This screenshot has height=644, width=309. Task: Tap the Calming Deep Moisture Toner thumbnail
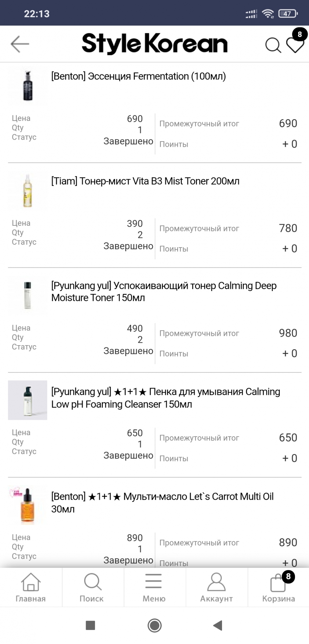pyautogui.click(x=28, y=295)
